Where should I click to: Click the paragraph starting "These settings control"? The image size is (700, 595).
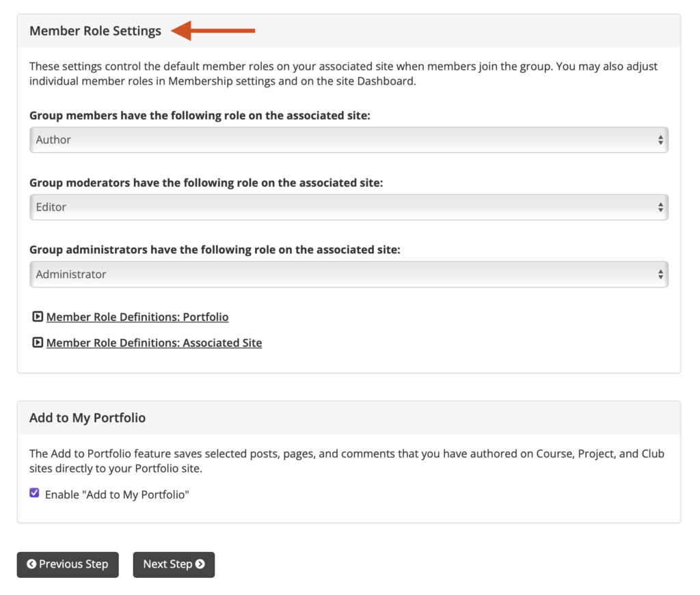pyautogui.click(x=343, y=74)
